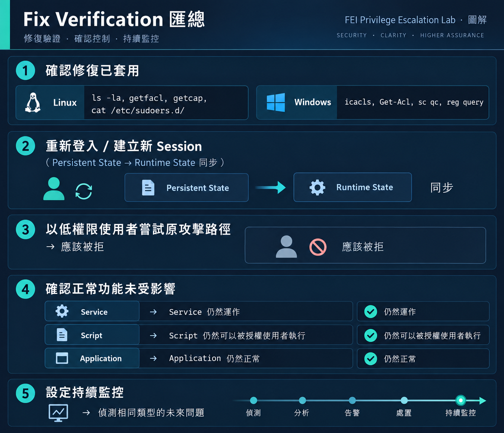
Task: Click the '同步' label after Runtime State
Action: click(x=441, y=187)
